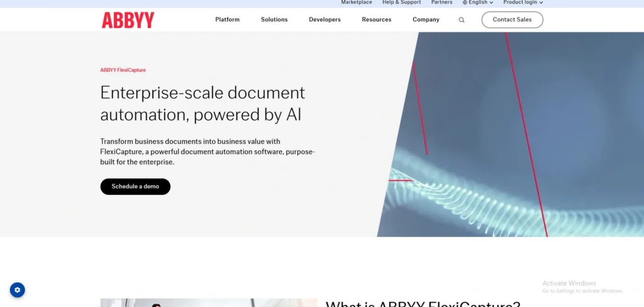Go to the Marketplace link
This screenshot has height=307, width=644.
[357, 3]
